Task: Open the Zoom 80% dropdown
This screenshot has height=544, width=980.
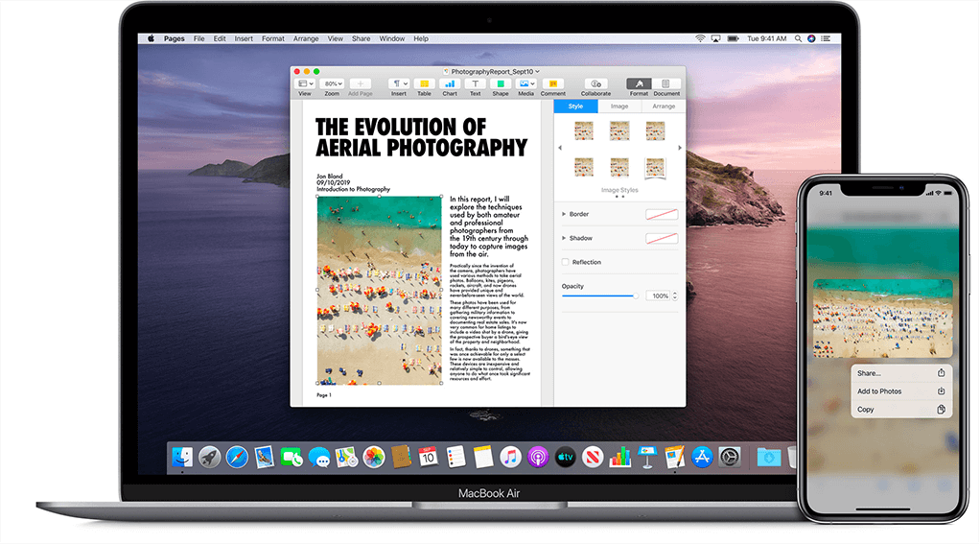Action: (332, 84)
